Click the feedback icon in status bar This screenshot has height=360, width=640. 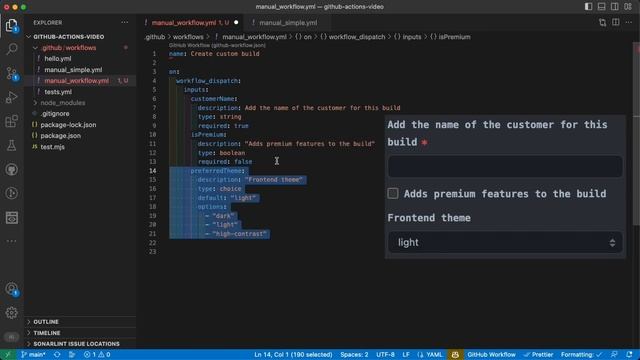[614, 354]
